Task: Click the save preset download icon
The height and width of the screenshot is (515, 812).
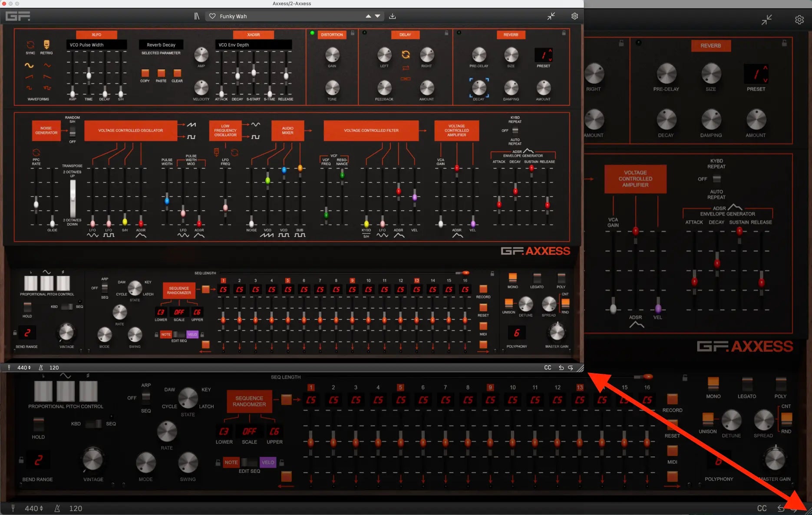Action: [392, 16]
